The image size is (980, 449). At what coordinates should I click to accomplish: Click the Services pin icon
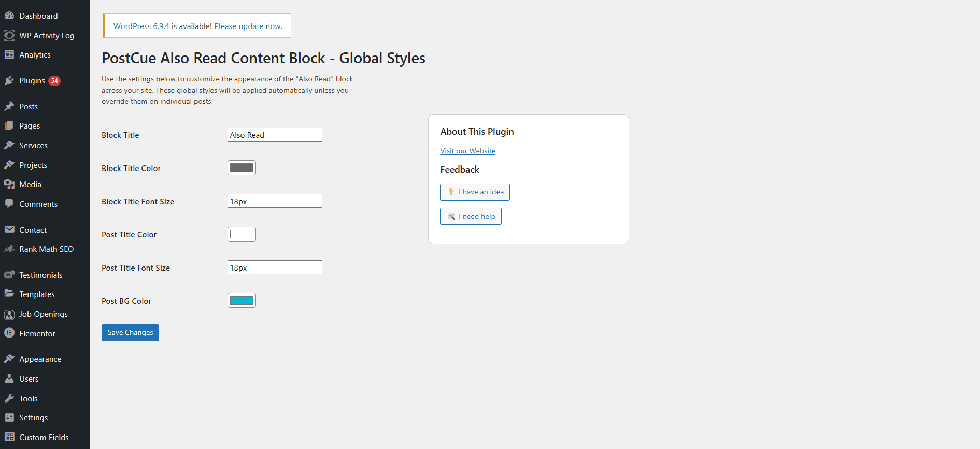point(9,145)
